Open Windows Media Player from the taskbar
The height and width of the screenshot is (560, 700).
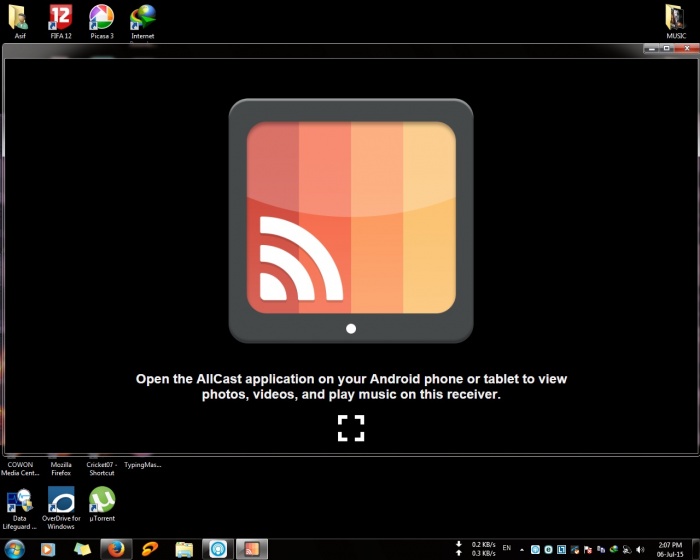48,549
